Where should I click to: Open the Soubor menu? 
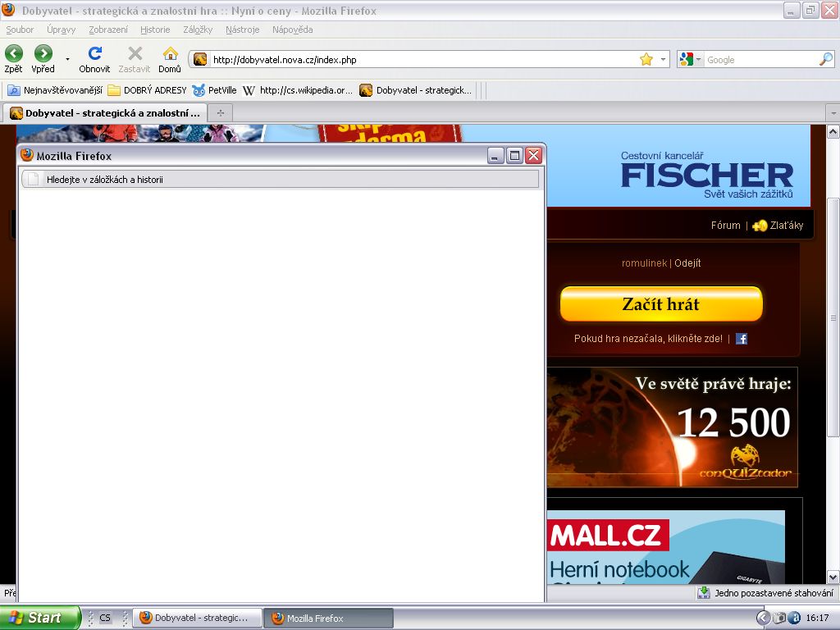[x=20, y=30]
